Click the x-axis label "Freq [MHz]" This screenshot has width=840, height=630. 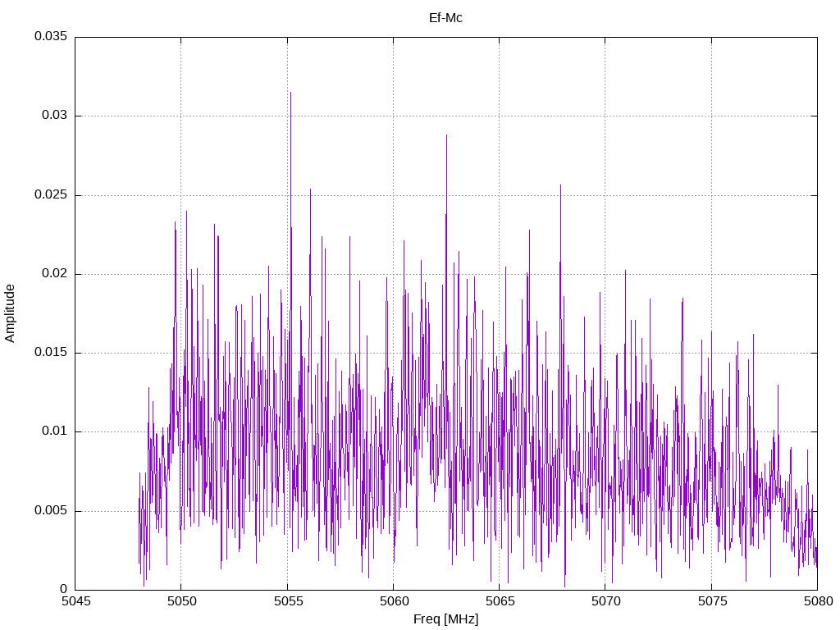pyautogui.click(x=445, y=619)
